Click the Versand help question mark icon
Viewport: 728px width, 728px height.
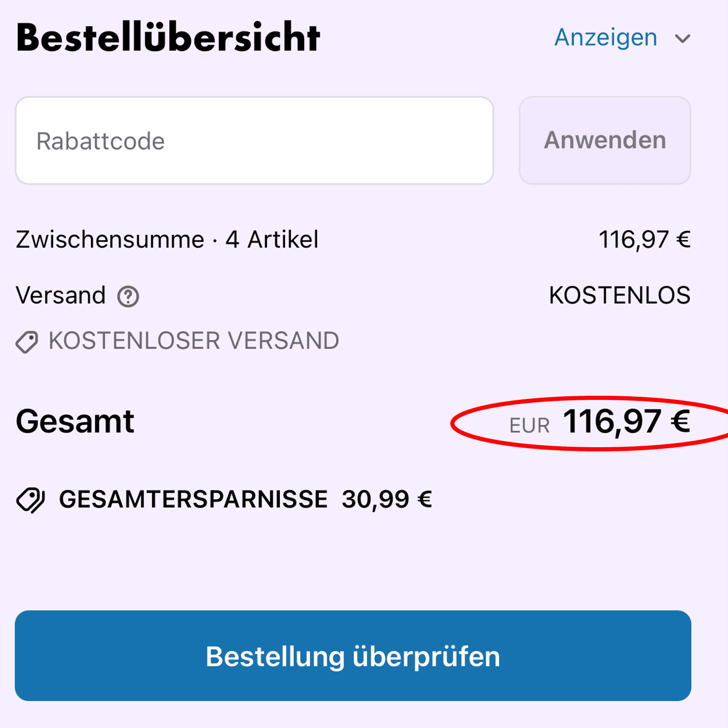(x=128, y=297)
